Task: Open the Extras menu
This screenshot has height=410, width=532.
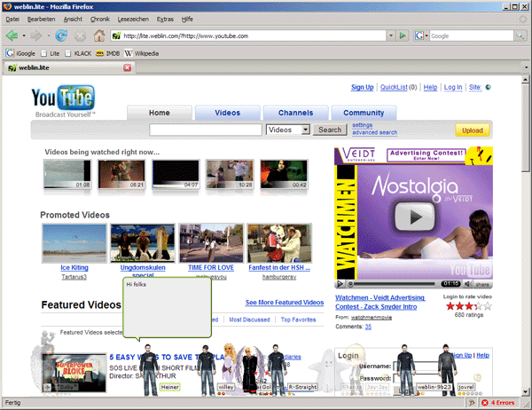Action: [165, 19]
